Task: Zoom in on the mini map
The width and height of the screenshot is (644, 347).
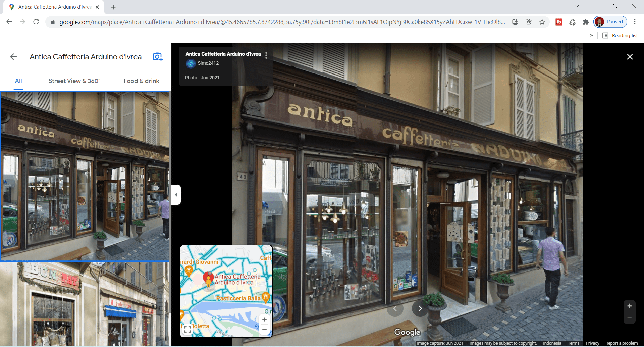Action: (264, 320)
